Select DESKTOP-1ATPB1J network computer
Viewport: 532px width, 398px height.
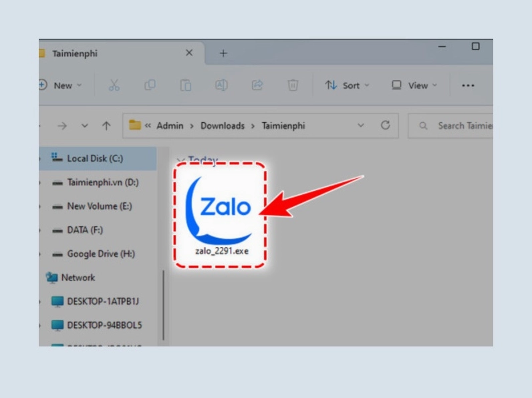[x=98, y=301]
